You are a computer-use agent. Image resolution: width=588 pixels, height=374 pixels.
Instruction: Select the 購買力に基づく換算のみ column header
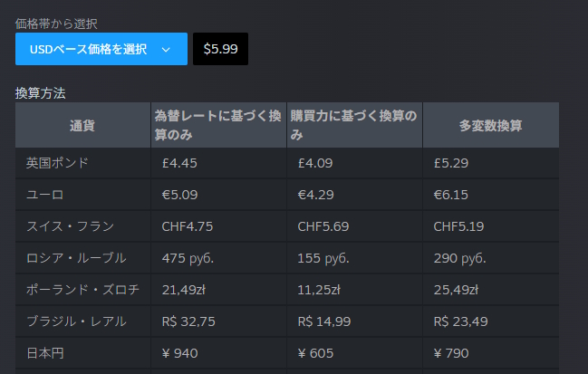[353, 125]
